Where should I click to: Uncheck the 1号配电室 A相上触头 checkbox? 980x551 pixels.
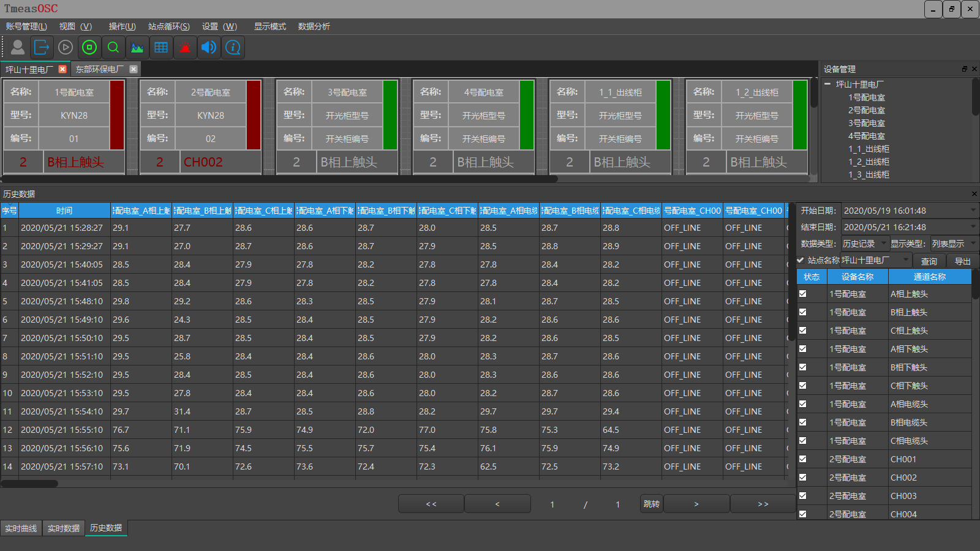(802, 294)
